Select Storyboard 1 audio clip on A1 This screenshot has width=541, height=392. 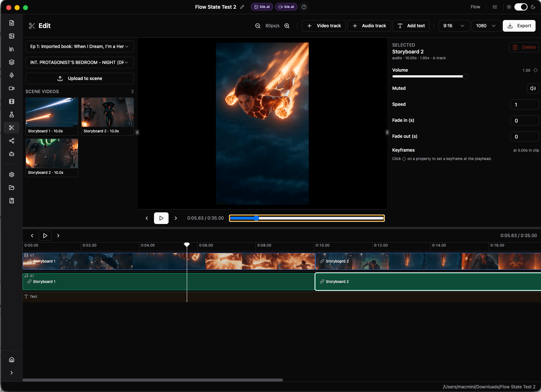[x=169, y=282]
